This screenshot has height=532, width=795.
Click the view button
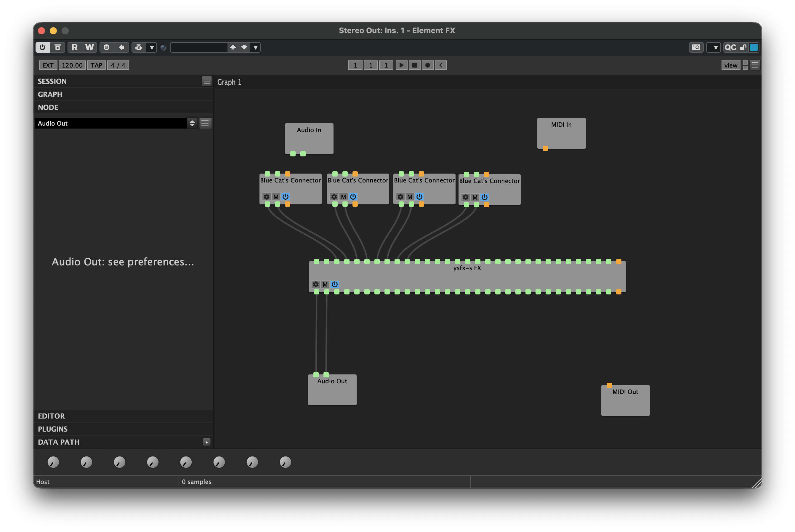(x=730, y=65)
